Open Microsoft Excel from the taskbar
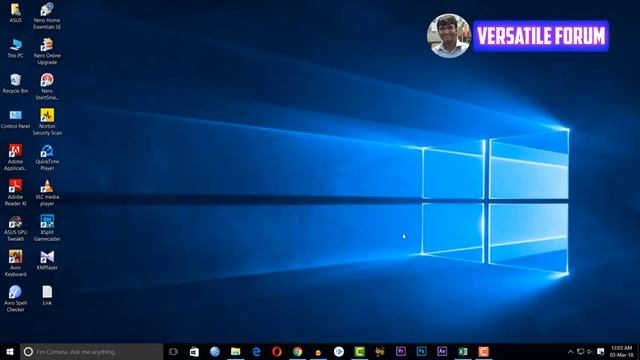 click(462, 351)
